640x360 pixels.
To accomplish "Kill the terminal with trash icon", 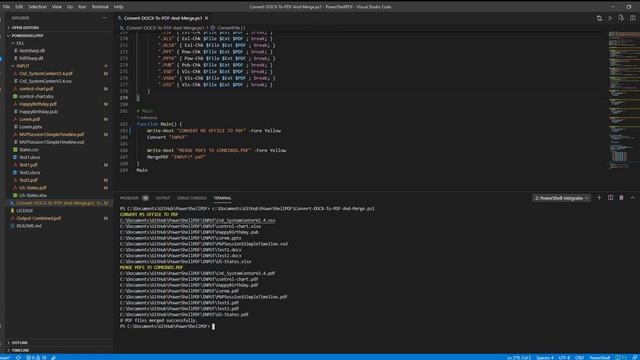I will pos(621,198).
